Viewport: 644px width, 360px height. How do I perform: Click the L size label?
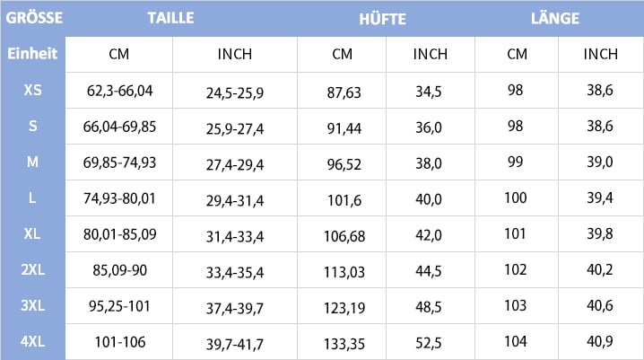[32, 198]
